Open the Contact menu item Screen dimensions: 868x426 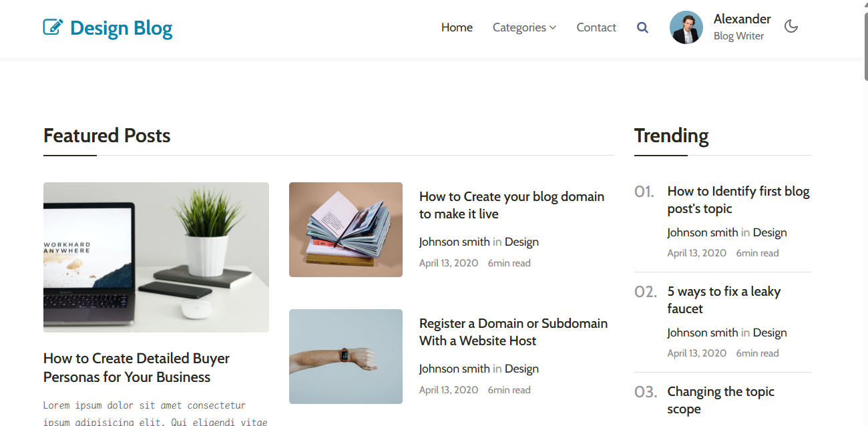pos(596,27)
